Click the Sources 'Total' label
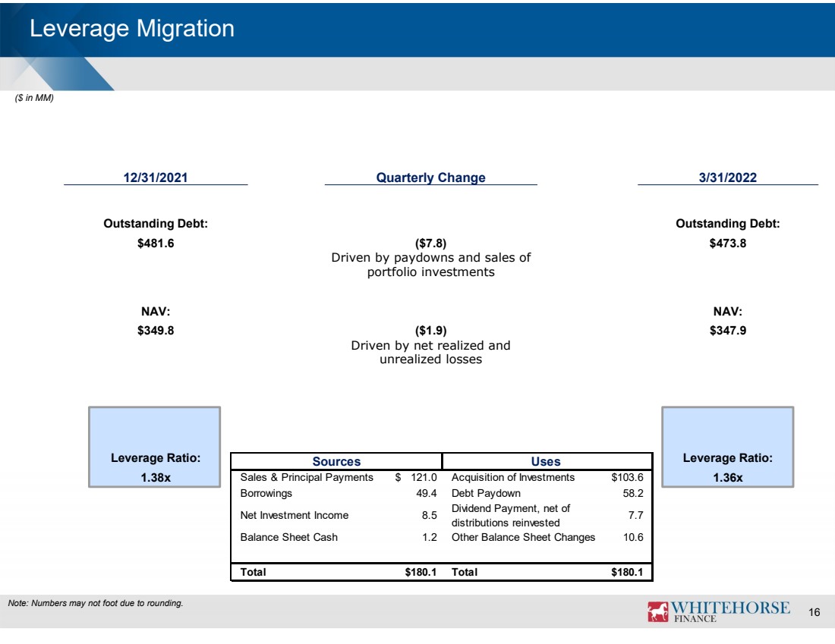 coord(253,572)
